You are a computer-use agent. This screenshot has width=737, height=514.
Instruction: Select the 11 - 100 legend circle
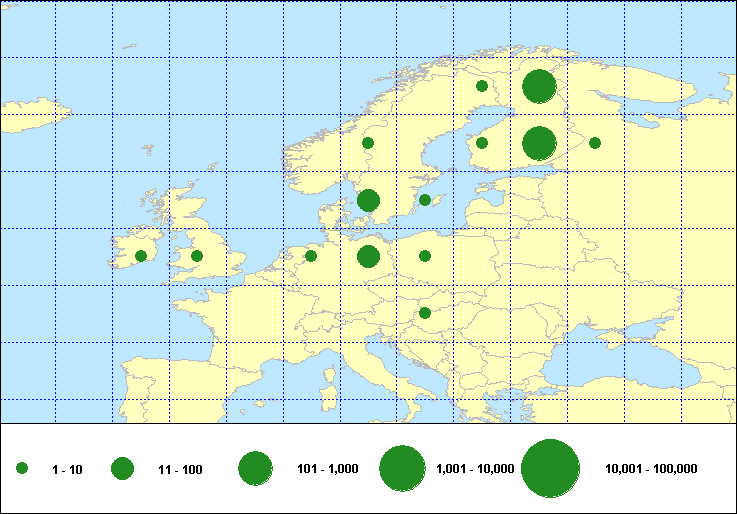123,468
